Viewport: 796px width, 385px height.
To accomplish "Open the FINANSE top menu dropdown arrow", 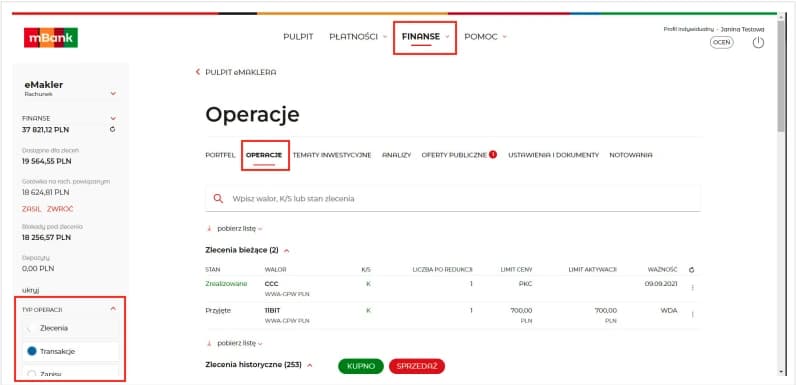I will pyautogui.click(x=447, y=37).
